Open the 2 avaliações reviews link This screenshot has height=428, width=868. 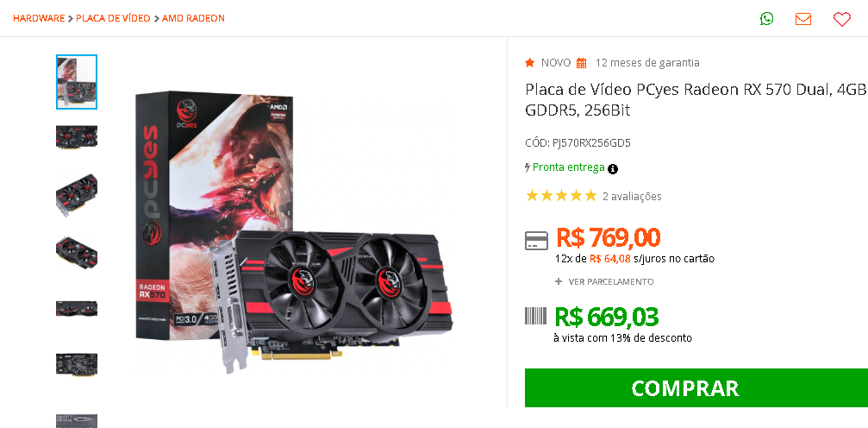(632, 196)
